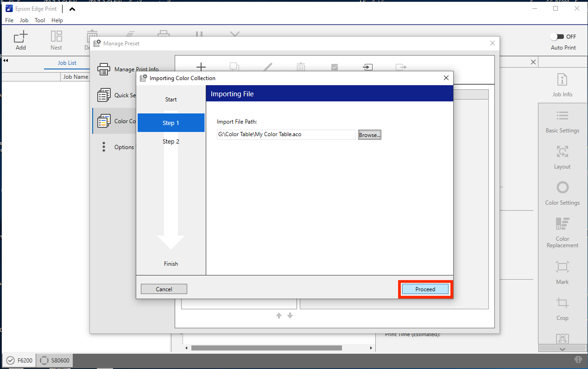Open the Mark panel
Screen dimensions: 588x369
coord(562,272)
